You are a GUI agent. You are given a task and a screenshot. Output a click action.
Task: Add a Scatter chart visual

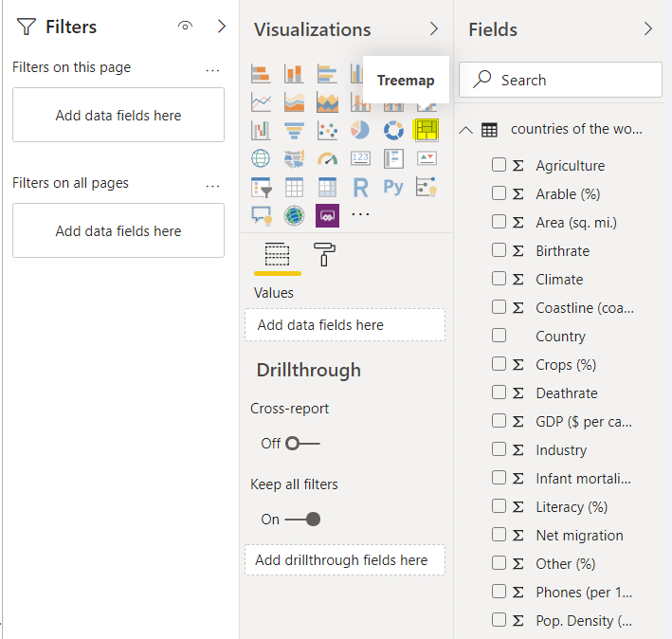[327, 129]
